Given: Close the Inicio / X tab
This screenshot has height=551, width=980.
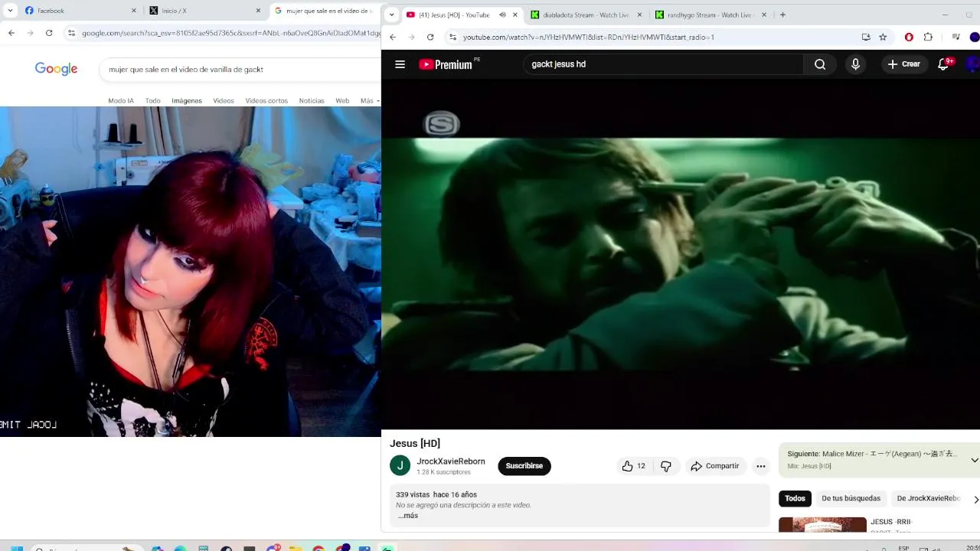Looking at the screenshot, I should click(x=258, y=11).
